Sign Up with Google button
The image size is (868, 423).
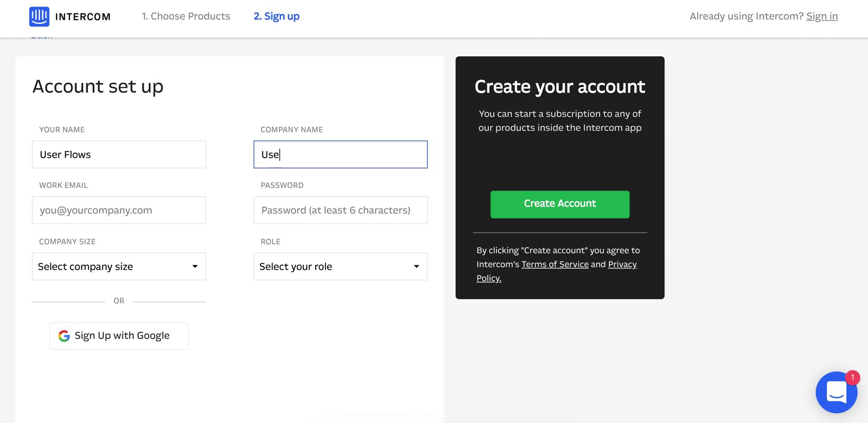(119, 336)
